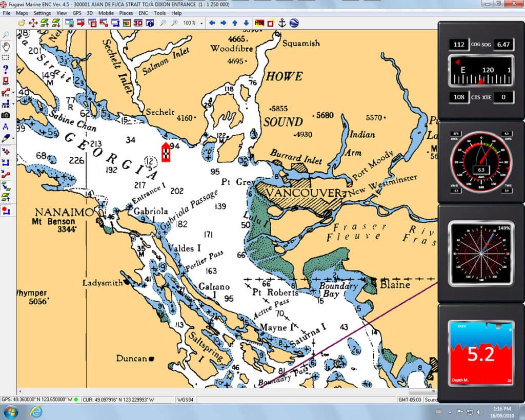The image size is (525, 420).
Task: Open the 100% zoom level dropdown
Action: [201, 23]
